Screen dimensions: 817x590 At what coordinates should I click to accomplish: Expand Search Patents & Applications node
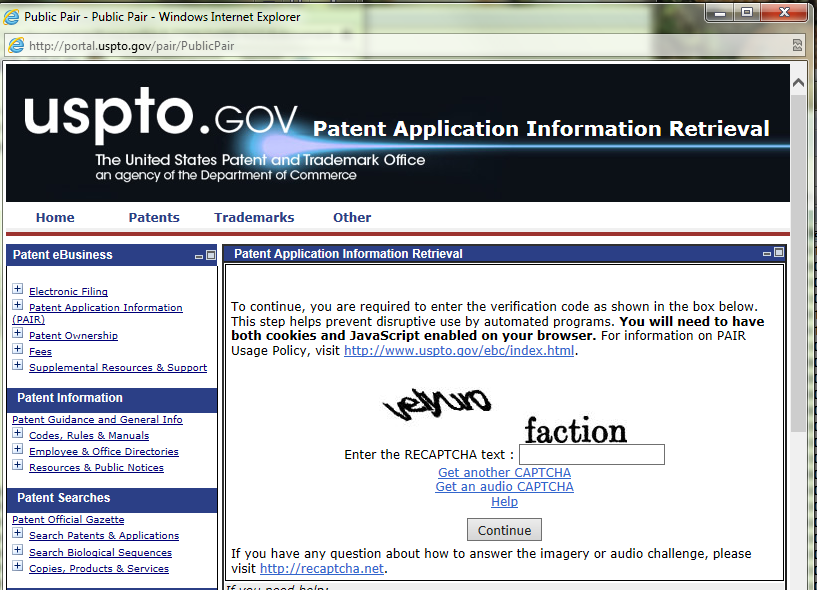[x=18, y=533]
